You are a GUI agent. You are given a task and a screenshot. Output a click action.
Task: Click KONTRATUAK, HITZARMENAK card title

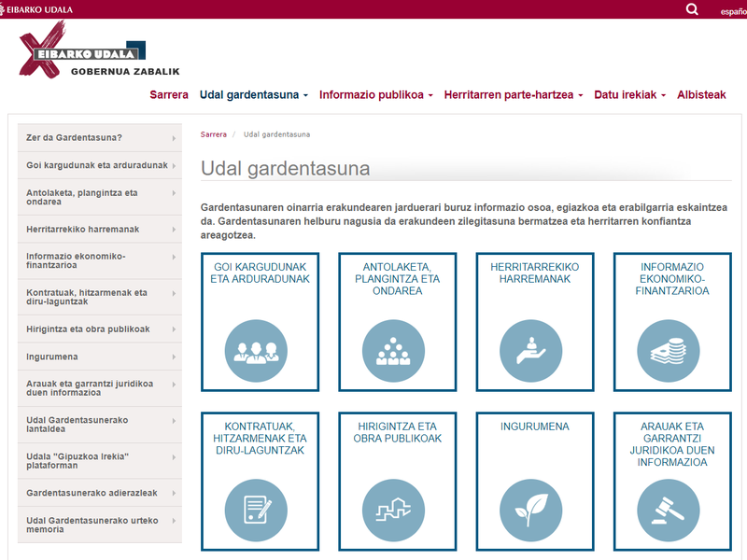pyautogui.click(x=261, y=438)
